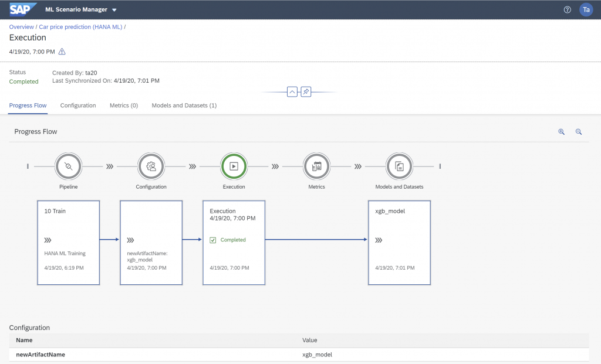Select the Models and Datasets step icon

coord(399,166)
